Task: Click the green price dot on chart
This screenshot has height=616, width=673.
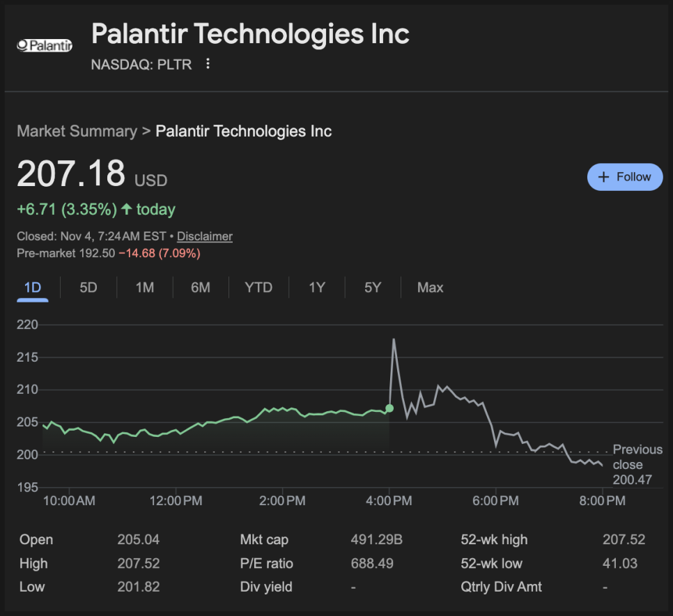Action: point(389,408)
